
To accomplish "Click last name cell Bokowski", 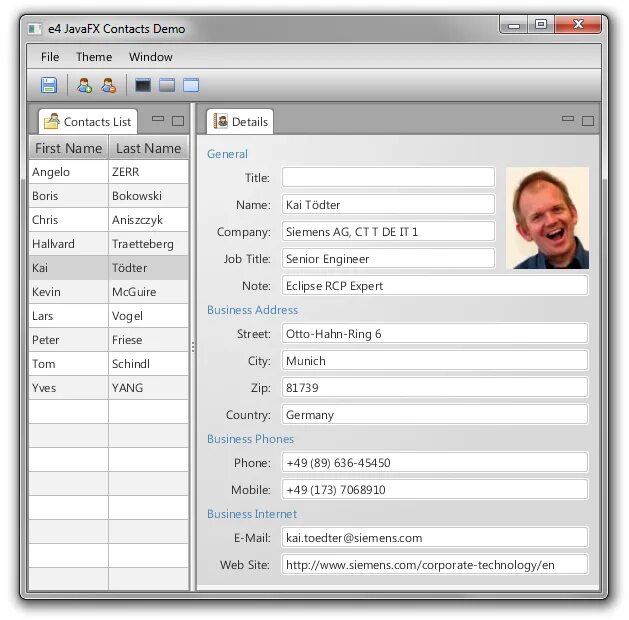I will pyautogui.click(x=148, y=196).
